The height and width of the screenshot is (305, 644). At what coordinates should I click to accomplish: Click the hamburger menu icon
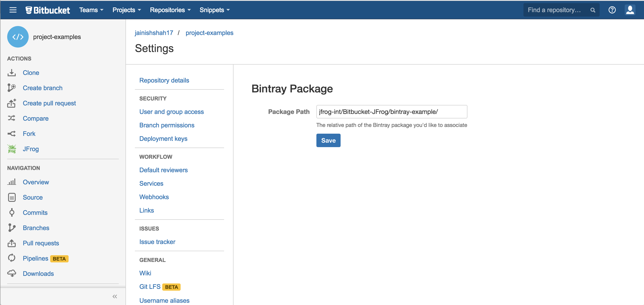pos(13,10)
